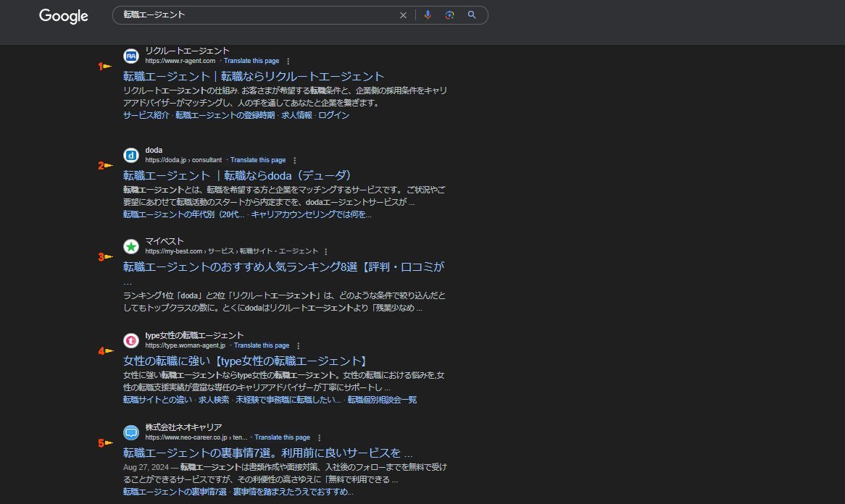Open Google Lens image search icon
Viewport: 845px width, 504px height.
coord(449,15)
